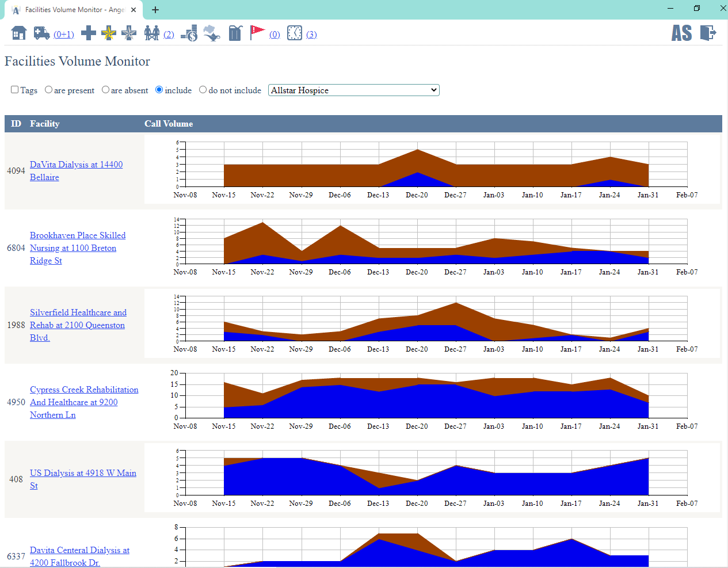
Task: Click the clock timer icon
Action: pyautogui.click(x=294, y=33)
